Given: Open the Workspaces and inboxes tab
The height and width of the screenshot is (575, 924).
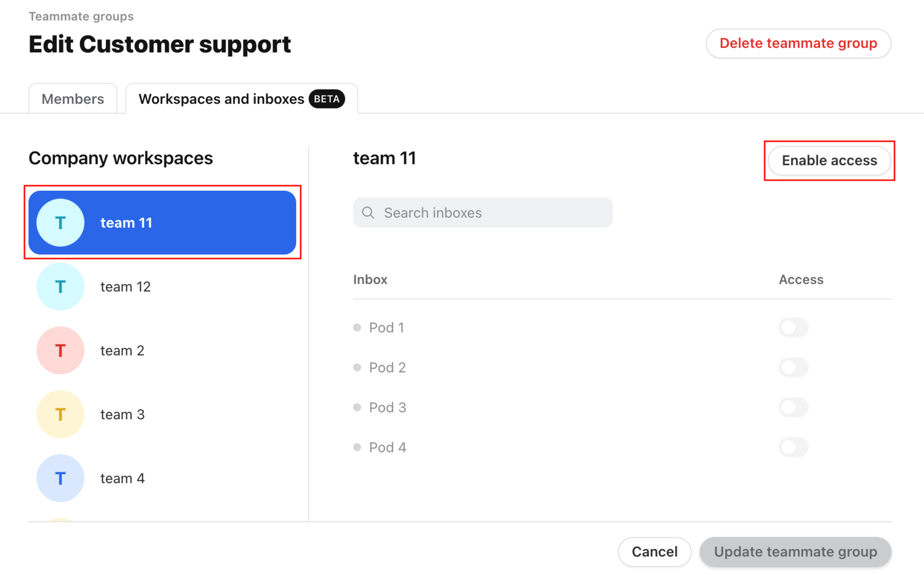Looking at the screenshot, I should [221, 98].
